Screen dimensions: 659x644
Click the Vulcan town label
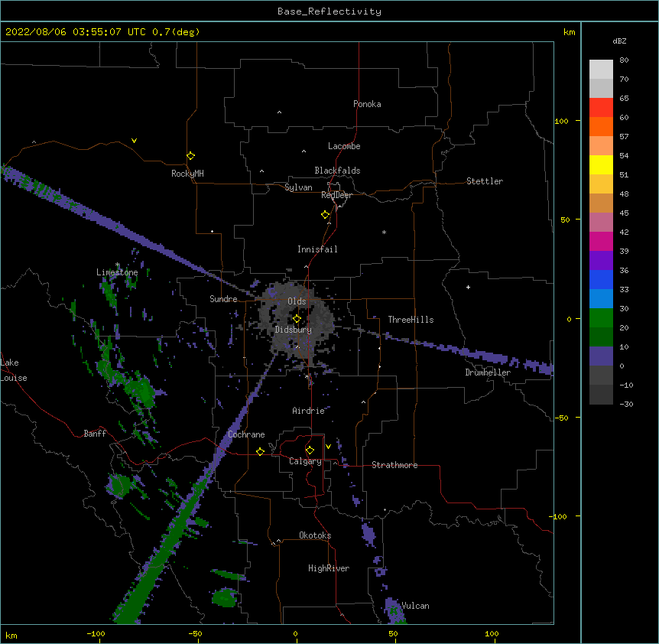pos(415,606)
